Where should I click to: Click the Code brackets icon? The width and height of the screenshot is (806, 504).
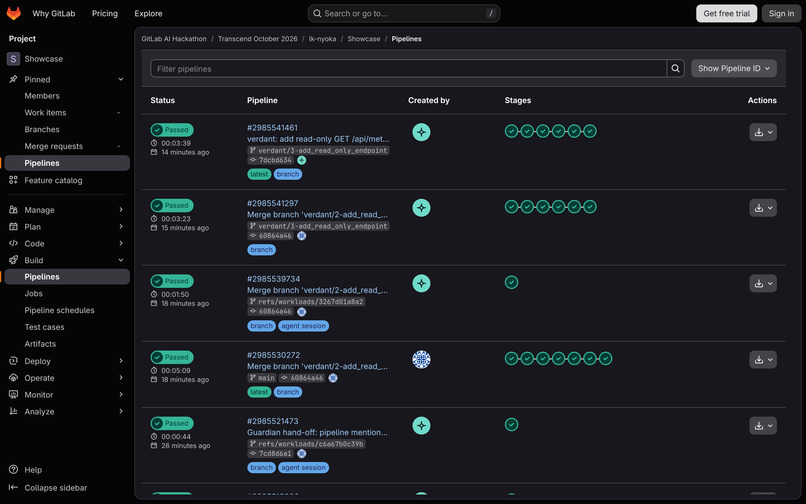point(13,243)
